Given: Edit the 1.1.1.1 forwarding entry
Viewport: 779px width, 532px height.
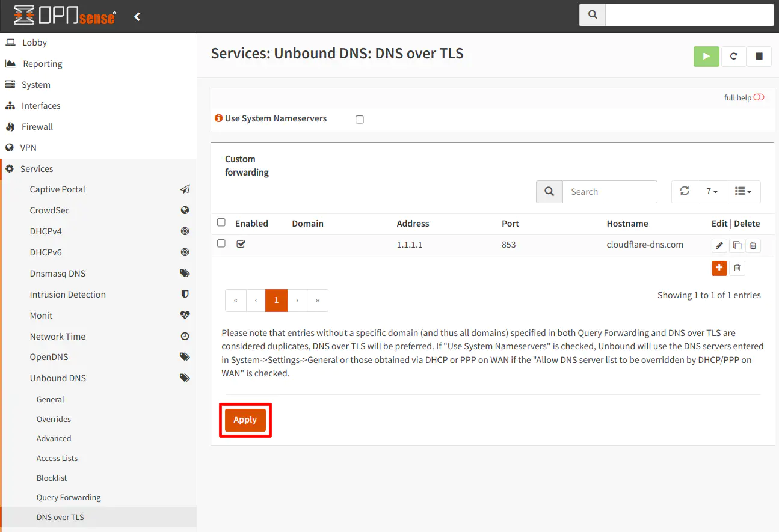Looking at the screenshot, I should pos(719,245).
